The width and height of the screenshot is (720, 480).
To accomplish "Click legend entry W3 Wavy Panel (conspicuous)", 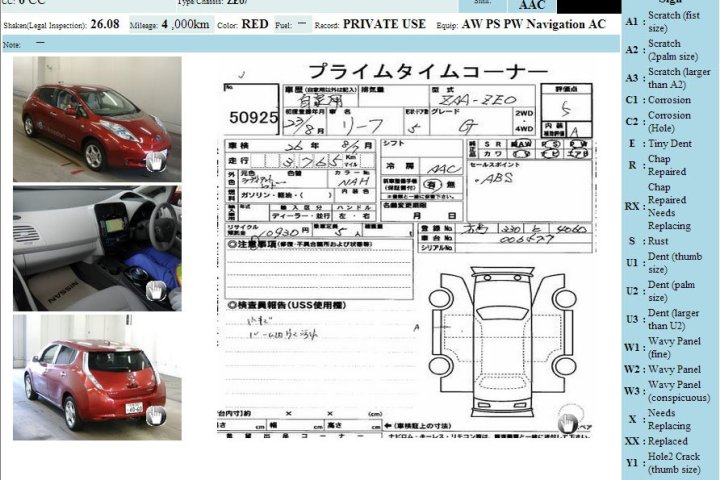I will 667,391.
